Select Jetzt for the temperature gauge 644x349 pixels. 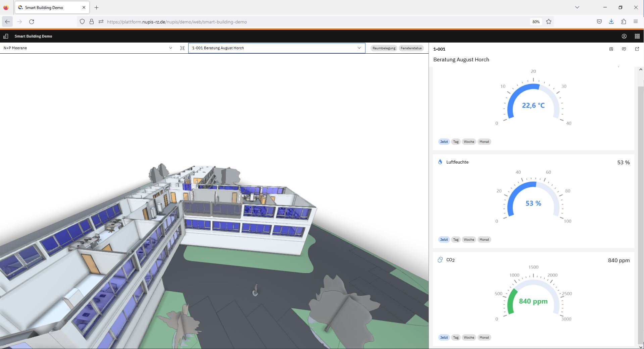pos(444,141)
